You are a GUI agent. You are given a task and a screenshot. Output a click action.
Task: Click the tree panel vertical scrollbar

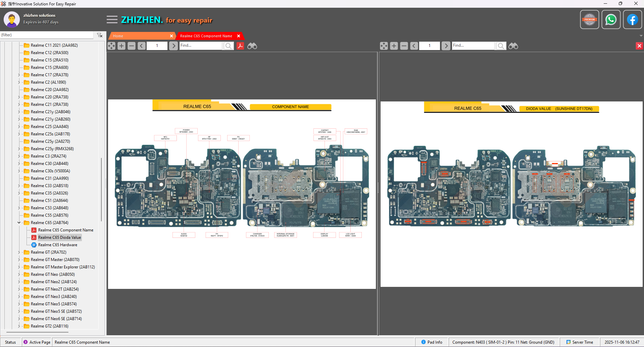[101, 189]
